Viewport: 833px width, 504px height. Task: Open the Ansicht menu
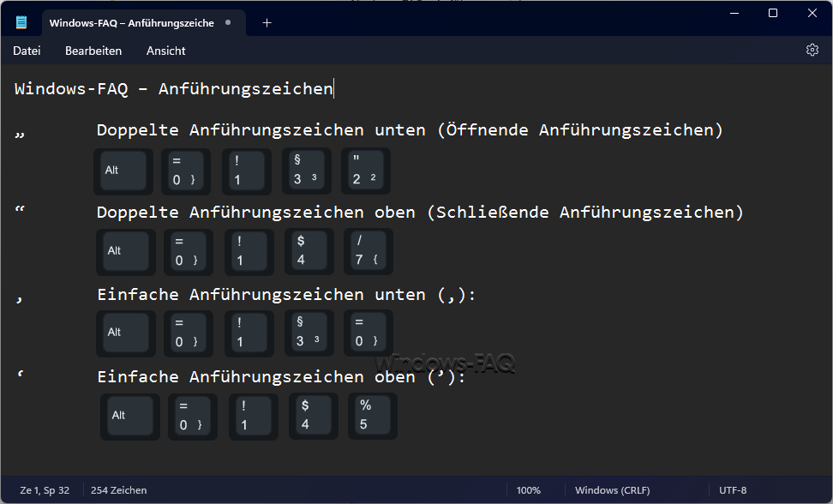tap(165, 51)
